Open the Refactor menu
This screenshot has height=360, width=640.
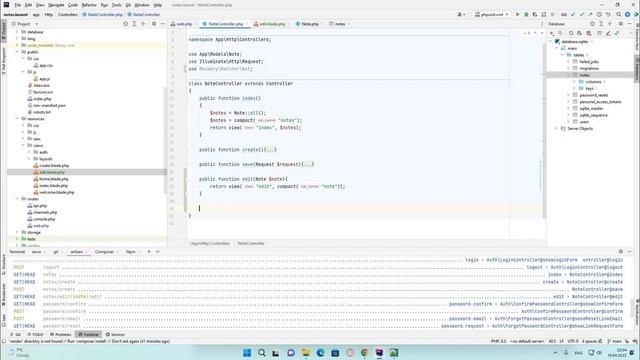click(x=89, y=5)
